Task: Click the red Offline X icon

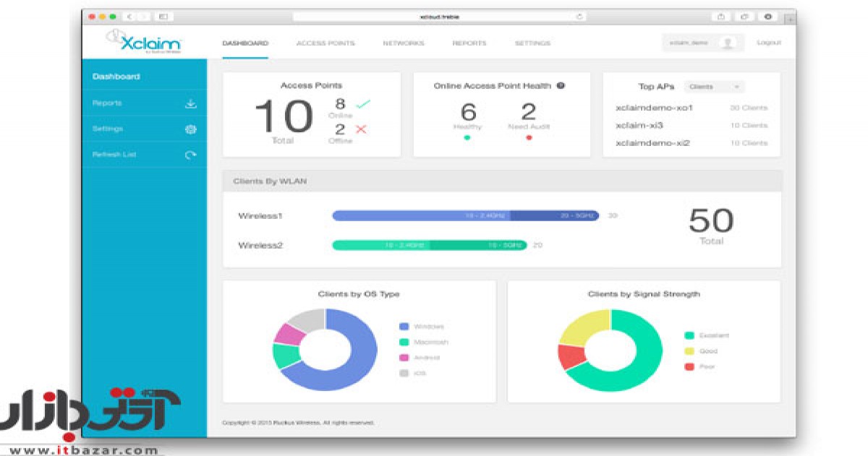Action: point(362,129)
